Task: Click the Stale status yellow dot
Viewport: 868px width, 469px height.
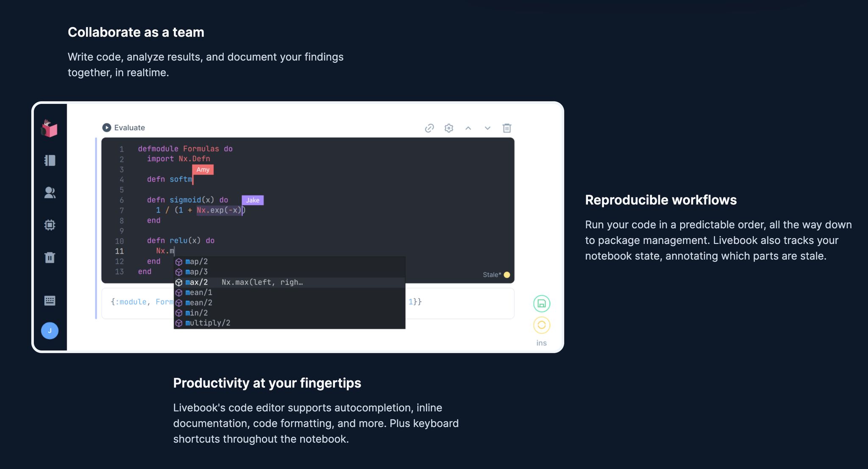Action: [507, 275]
